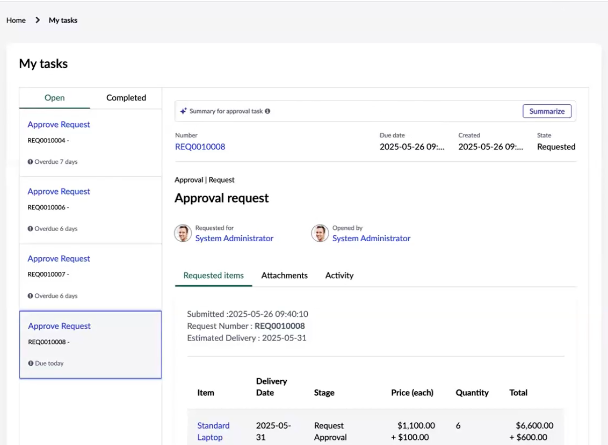The image size is (608, 445).
Task: Click the Request Number : REQ0010008 line
Action: click(x=246, y=326)
